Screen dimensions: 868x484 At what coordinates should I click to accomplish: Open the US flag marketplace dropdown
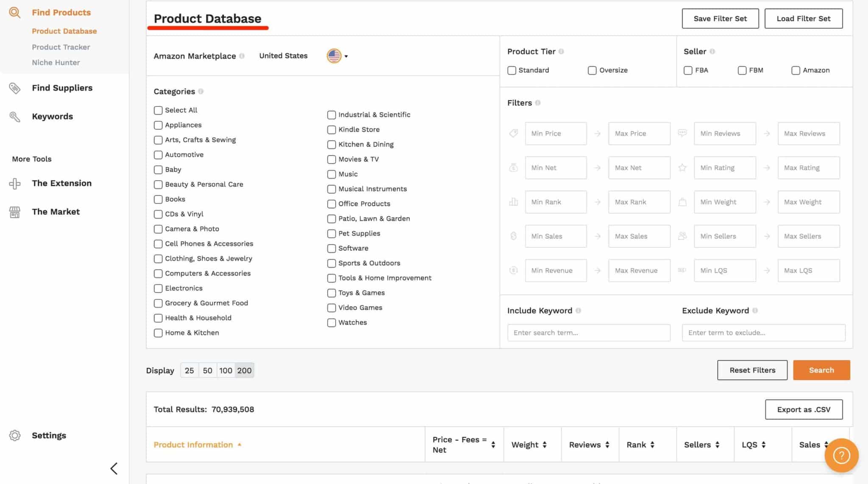coord(337,56)
